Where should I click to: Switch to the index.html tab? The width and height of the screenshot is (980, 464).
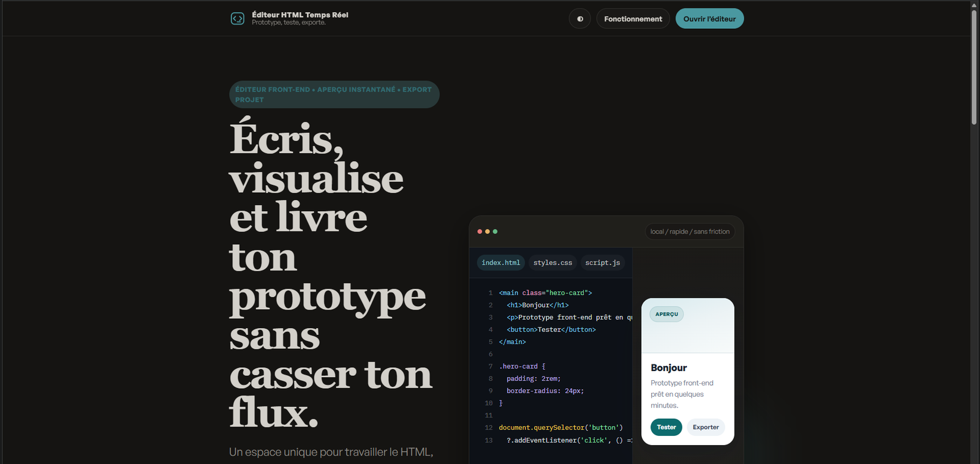500,263
